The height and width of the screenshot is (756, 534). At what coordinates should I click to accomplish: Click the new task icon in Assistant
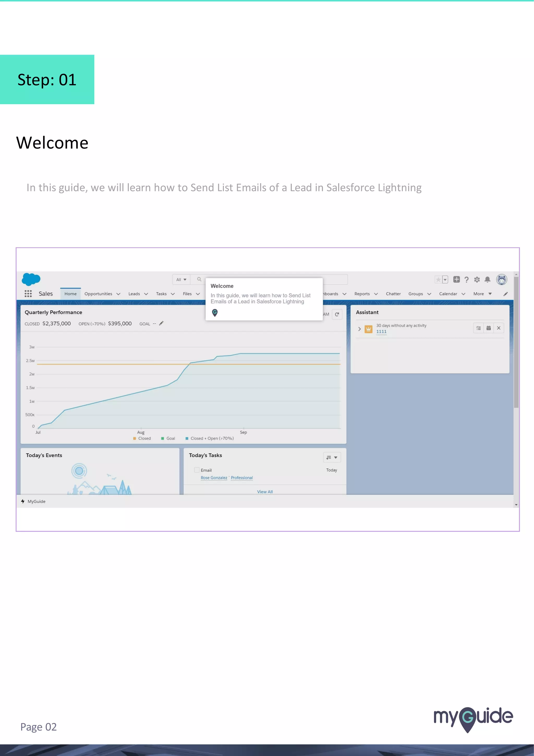click(x=478, y=328)
